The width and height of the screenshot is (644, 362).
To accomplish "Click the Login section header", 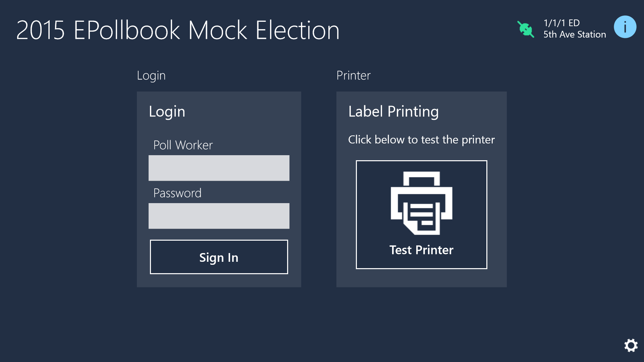I will click(151, 76).
